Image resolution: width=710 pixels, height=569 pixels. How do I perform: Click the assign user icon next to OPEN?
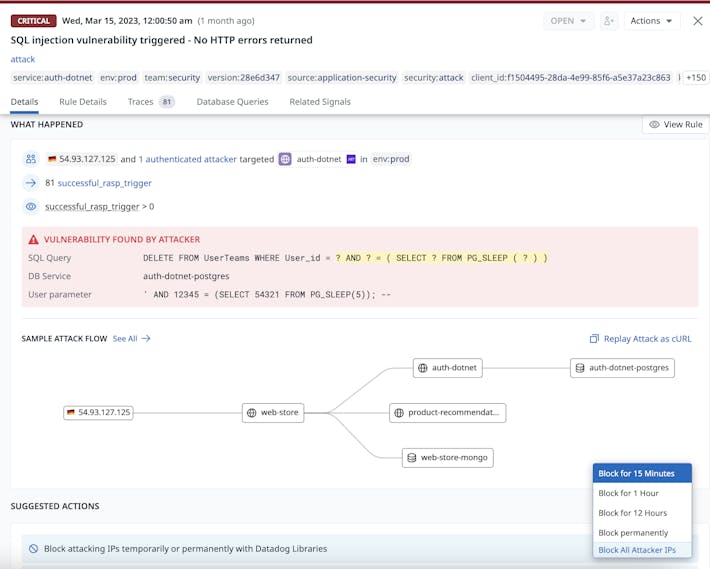[x=609, y=21]
